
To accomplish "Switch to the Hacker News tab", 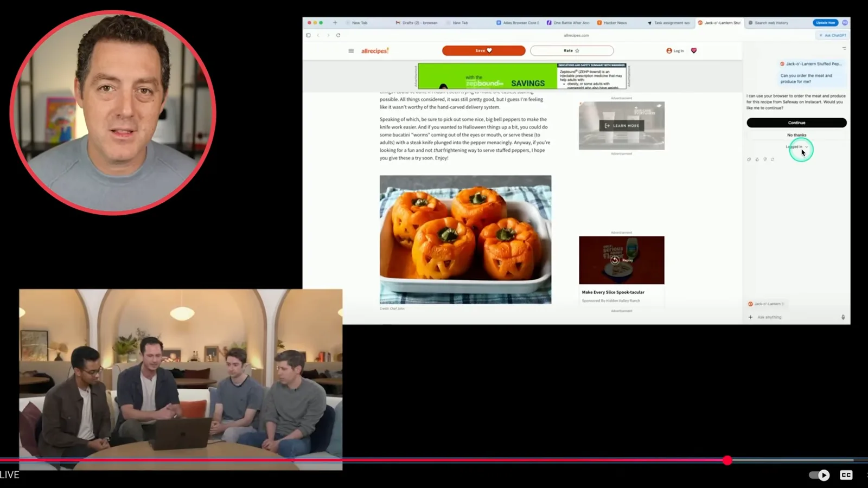I will pyautogui.click(x=612, y=23).
